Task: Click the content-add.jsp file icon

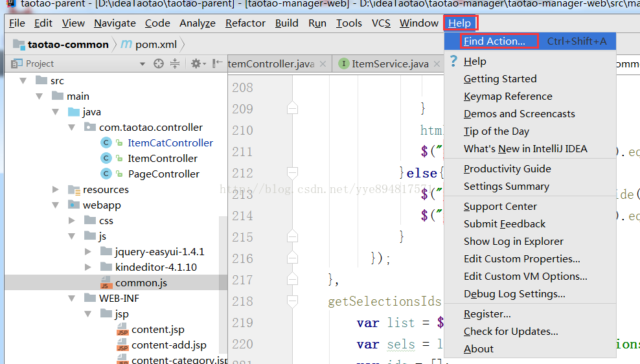Action: tap(122, 345)
